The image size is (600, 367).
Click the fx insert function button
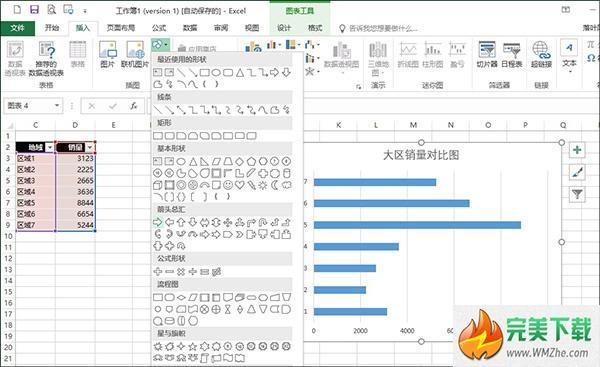coord(134,106)
